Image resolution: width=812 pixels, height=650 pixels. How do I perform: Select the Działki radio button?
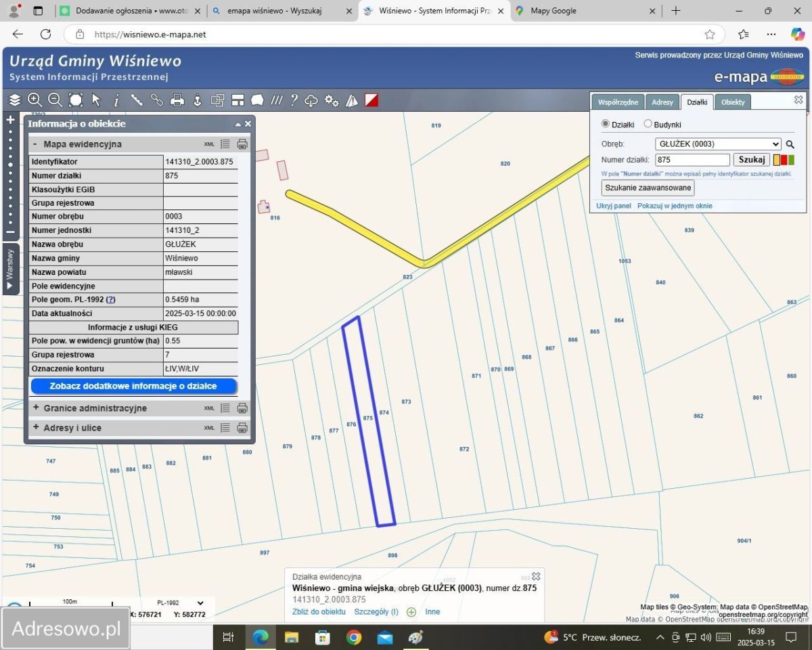606,124
